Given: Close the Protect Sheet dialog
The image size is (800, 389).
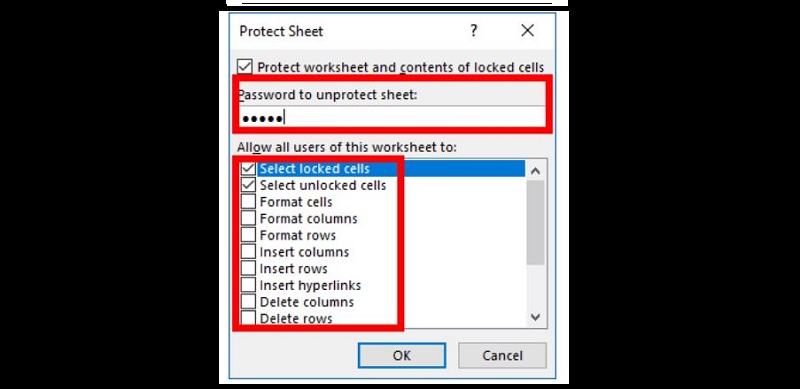Looking at the screenshot, I should [528, 31].
